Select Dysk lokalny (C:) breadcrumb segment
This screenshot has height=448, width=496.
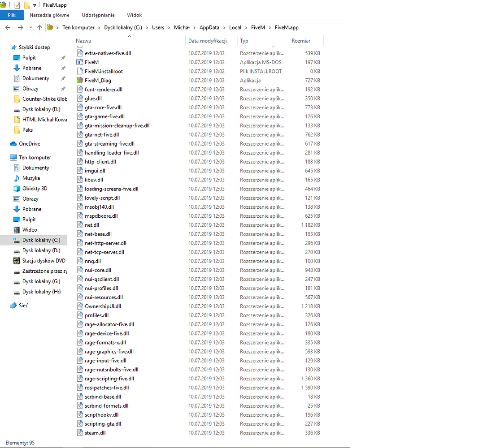123,27
